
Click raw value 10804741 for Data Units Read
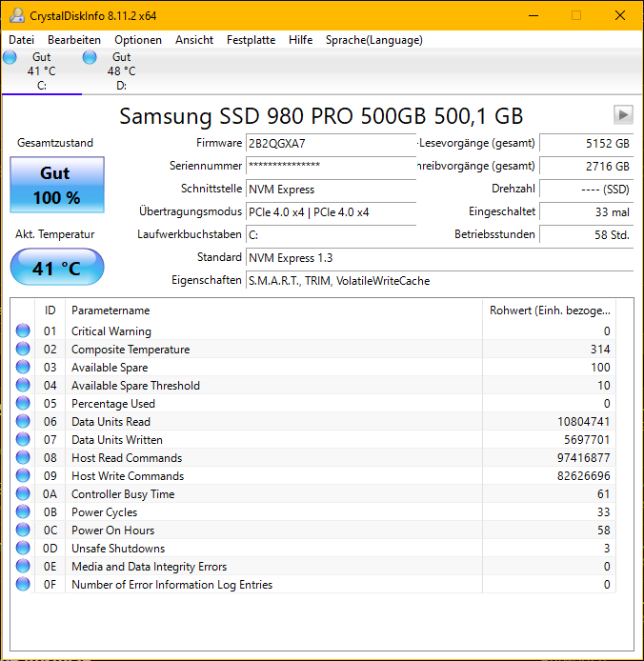(x=583, y=422)
